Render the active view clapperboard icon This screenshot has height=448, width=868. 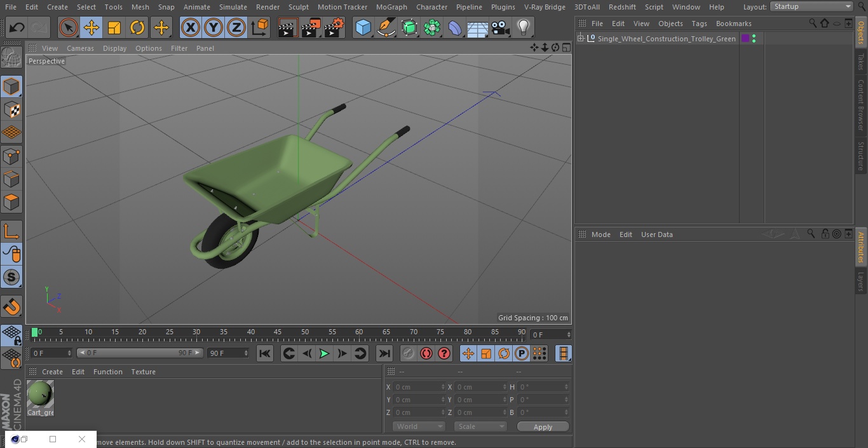click(x=288, y=27)
